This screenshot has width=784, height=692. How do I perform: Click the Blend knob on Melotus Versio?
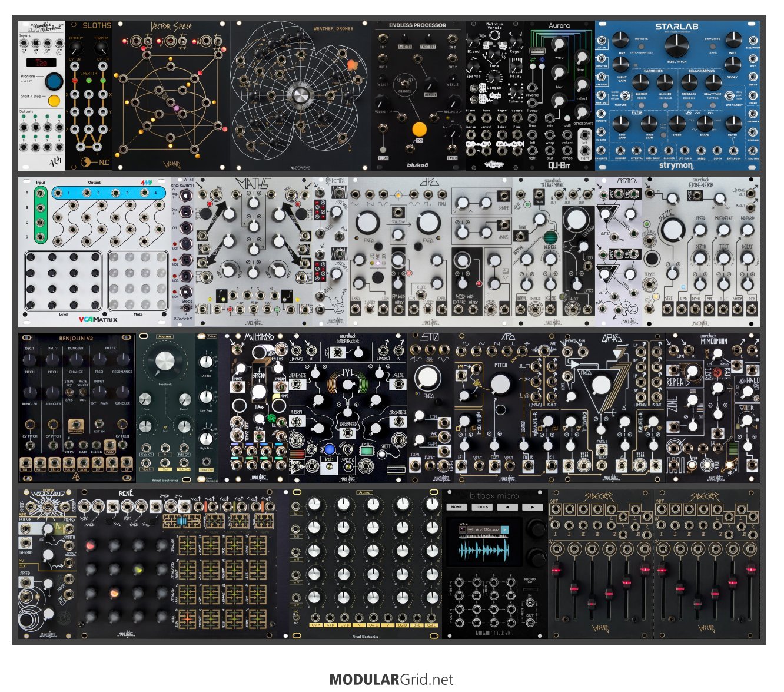pyautogui.click(x=474, y=42)
